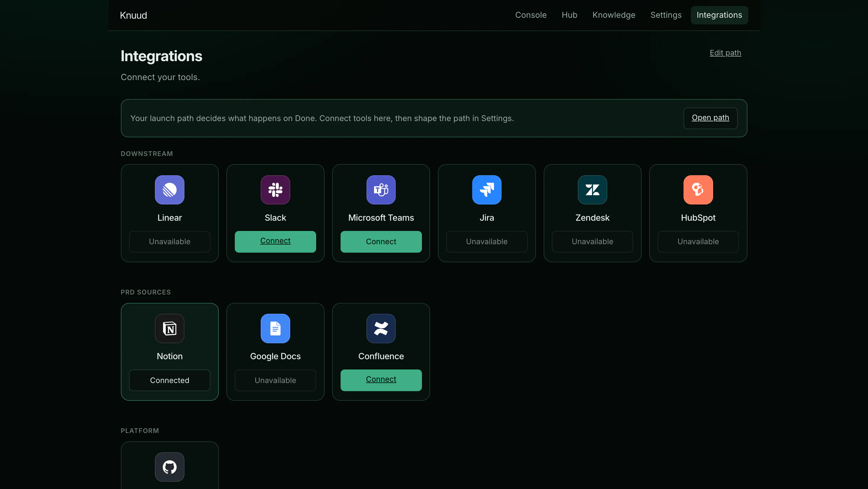Click the Jira app icon
This screenshot has height=489, width=868.
pos(486,190)
